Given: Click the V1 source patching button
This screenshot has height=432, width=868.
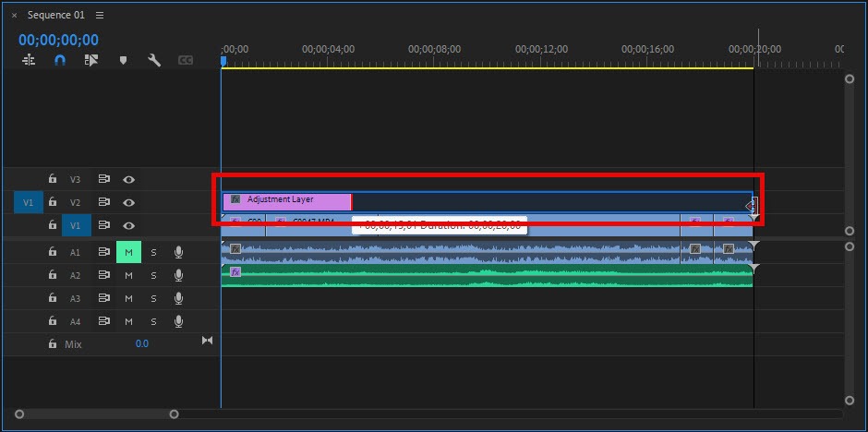Looking at the screenshot, I should pyautogui.click(x=28, y=202).
